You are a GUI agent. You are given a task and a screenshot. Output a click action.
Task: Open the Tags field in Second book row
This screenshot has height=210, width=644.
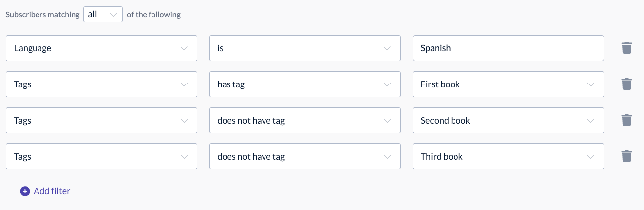[101, 120]
